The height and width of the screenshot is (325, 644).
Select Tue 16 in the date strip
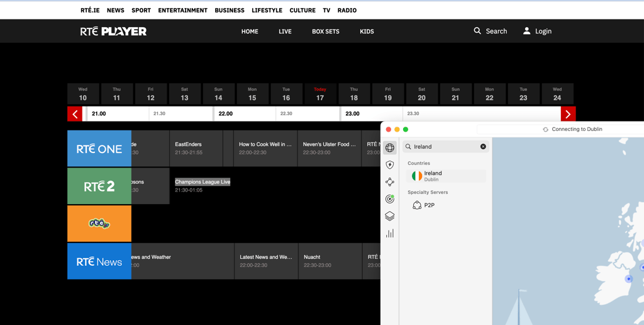click(286, 94)
